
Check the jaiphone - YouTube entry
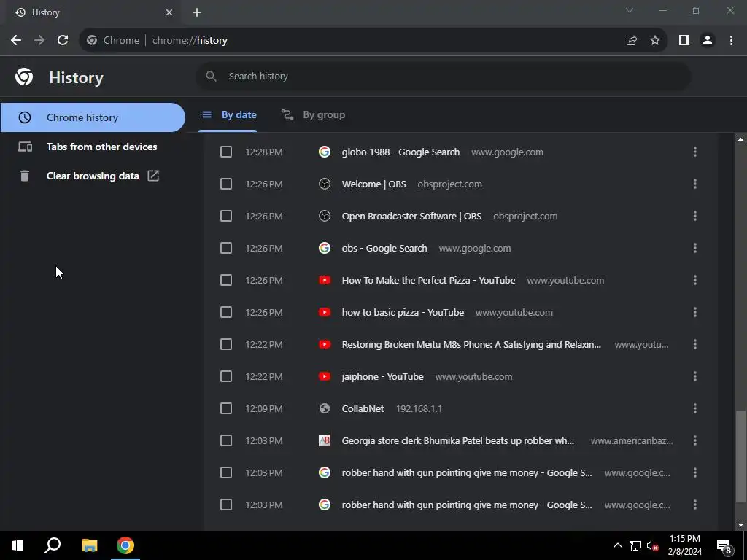click(x=226, y=376)
